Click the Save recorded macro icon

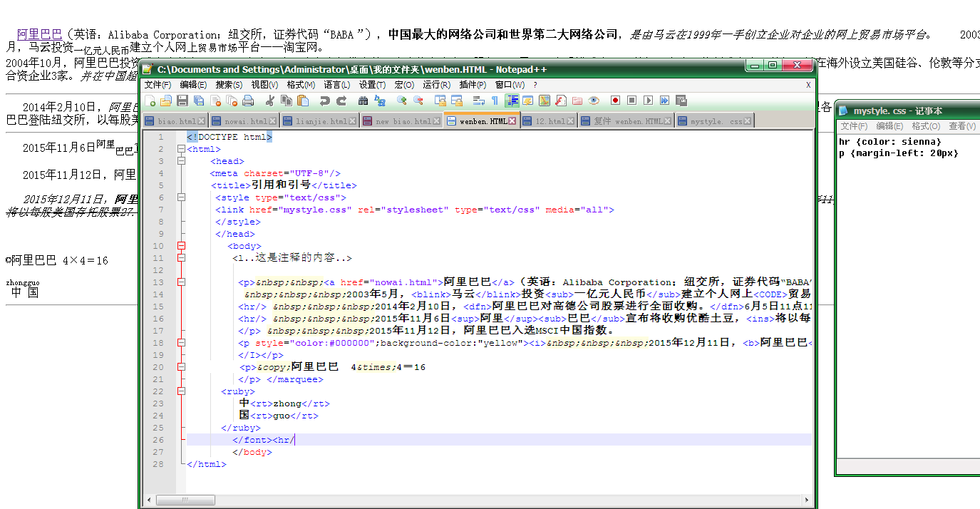681,101
